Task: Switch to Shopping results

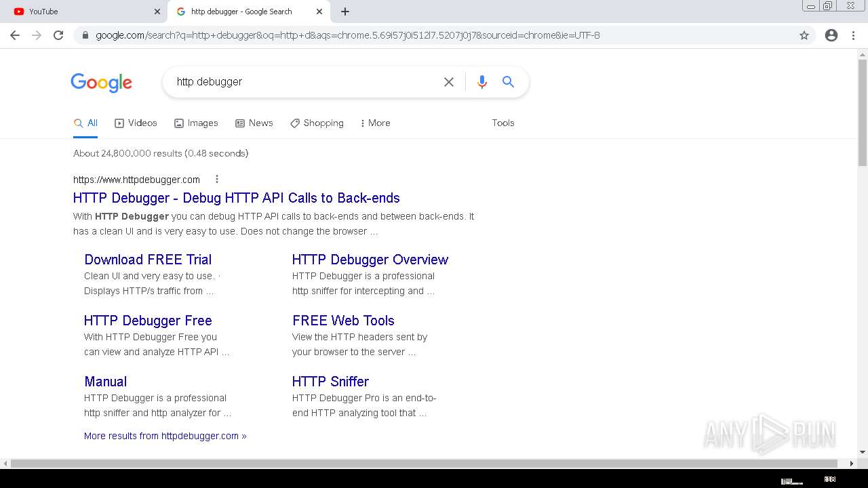Action: coord(317,123)
